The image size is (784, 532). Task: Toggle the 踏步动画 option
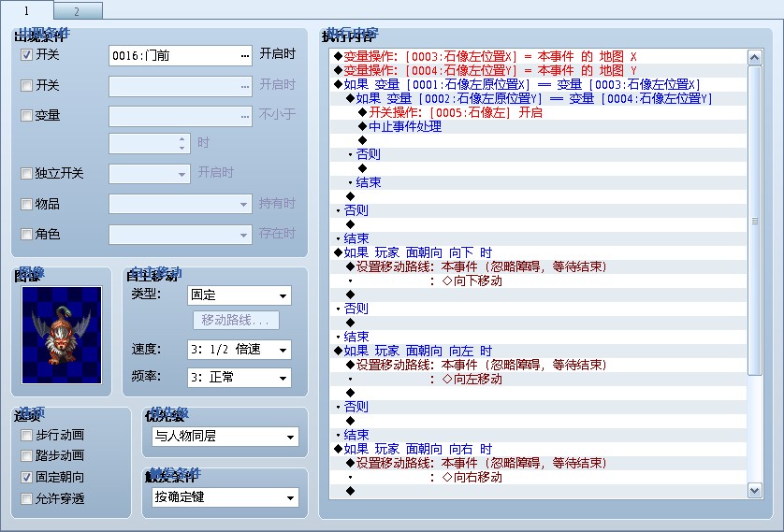click(26, 455)
